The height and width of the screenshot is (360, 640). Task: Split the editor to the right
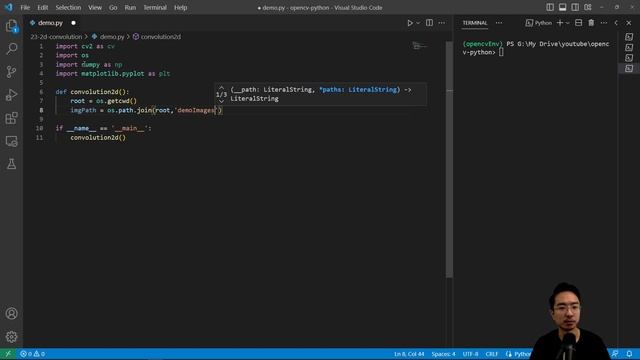[429, 23]
